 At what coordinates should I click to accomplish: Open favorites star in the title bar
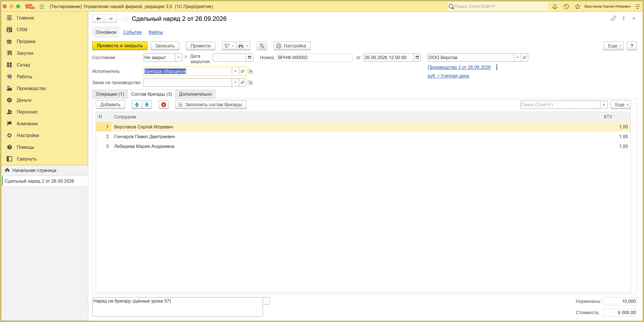[577, 7]
